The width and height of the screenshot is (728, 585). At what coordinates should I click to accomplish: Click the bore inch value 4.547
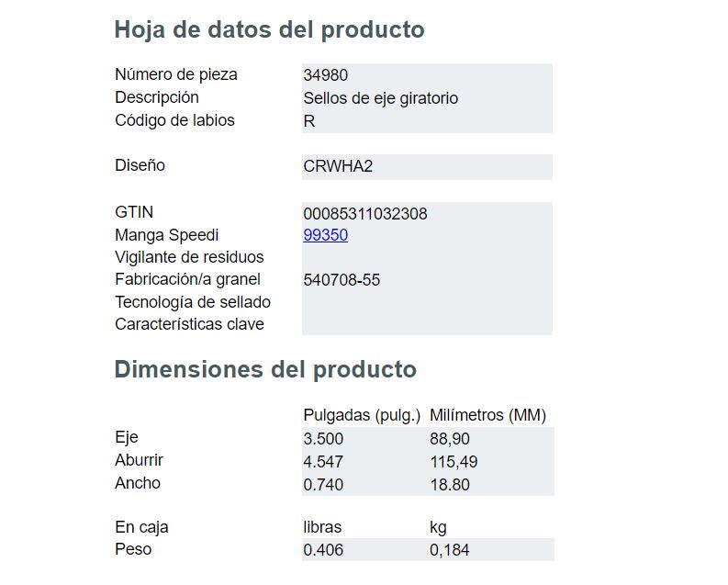pyautogui.click(x=323, y=462)
